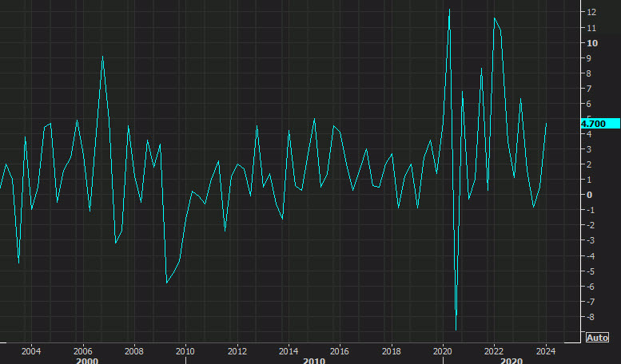Click the -3 value on y-axis
Screen dimensions: 621x364
click(x=589, y=240)
